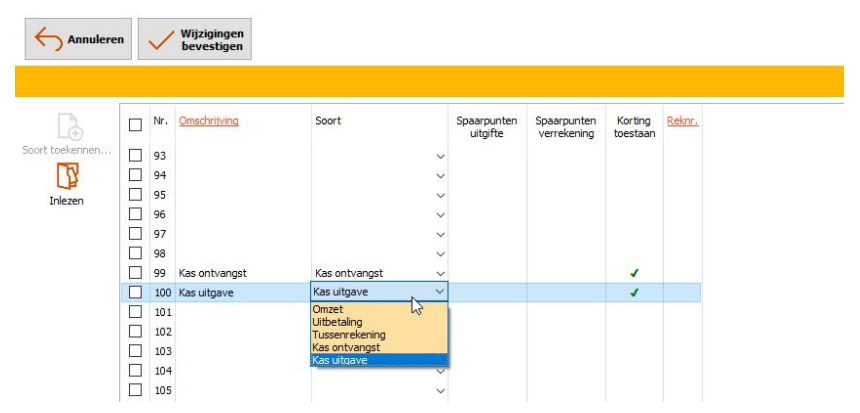860x413 pixels.
Task: Expand the Soort dropdown for row 95
Action: [440, 195]
